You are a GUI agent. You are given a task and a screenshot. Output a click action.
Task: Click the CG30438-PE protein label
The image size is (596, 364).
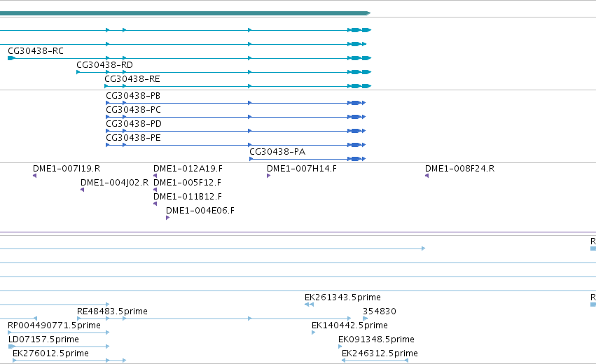coord(133,138)
